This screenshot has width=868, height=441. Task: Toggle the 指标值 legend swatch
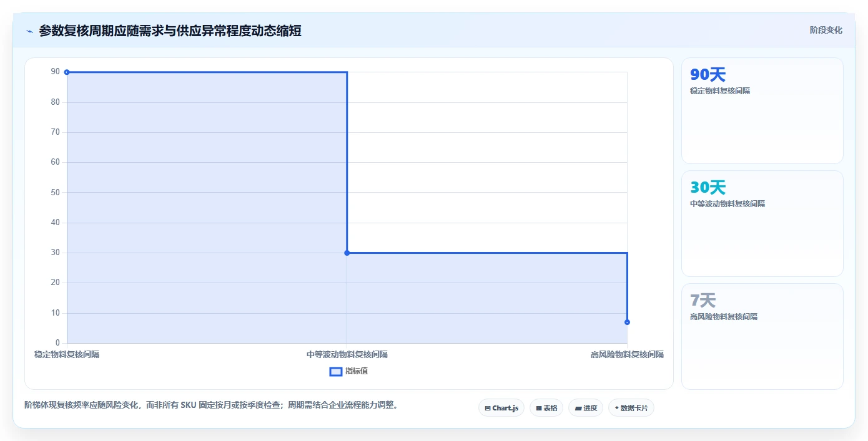(336, 372)
